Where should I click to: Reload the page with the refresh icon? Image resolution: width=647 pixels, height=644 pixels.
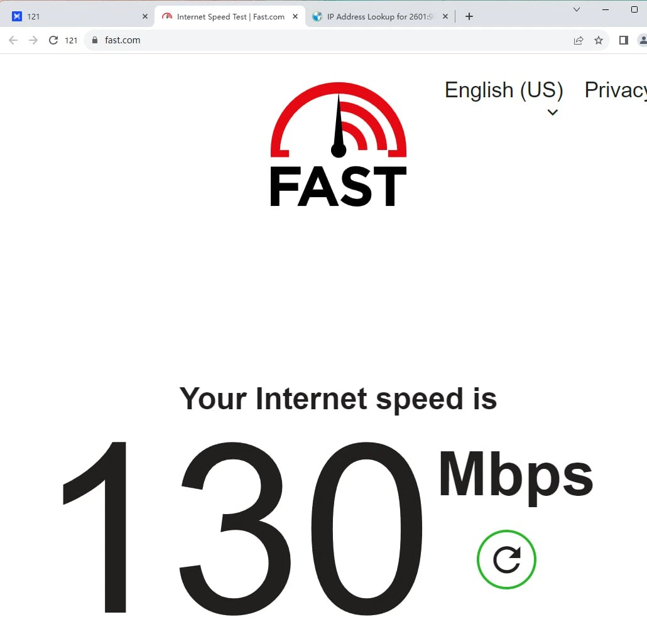coord(53,40)
